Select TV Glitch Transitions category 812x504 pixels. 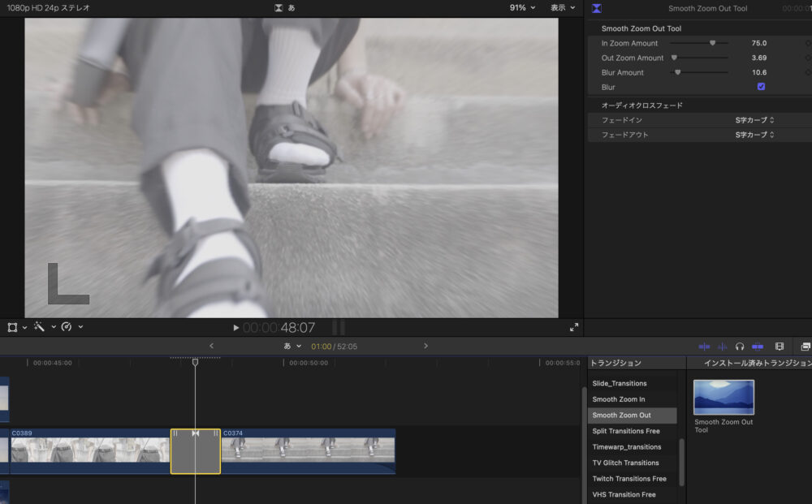[627, 463]
